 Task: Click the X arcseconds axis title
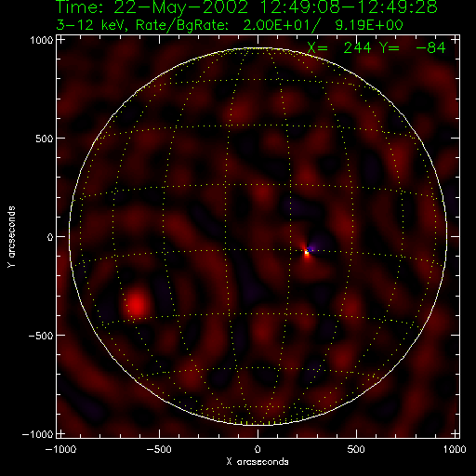tap(258, 462)
